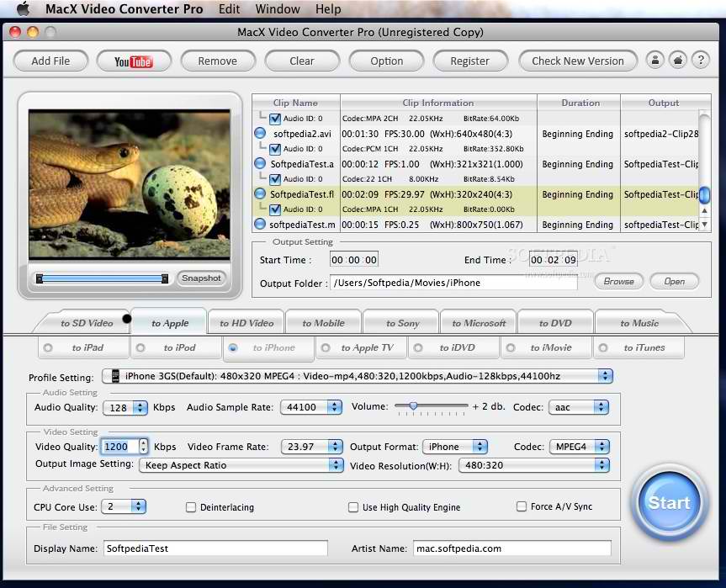Open Video Resolution dropdown

534,465
